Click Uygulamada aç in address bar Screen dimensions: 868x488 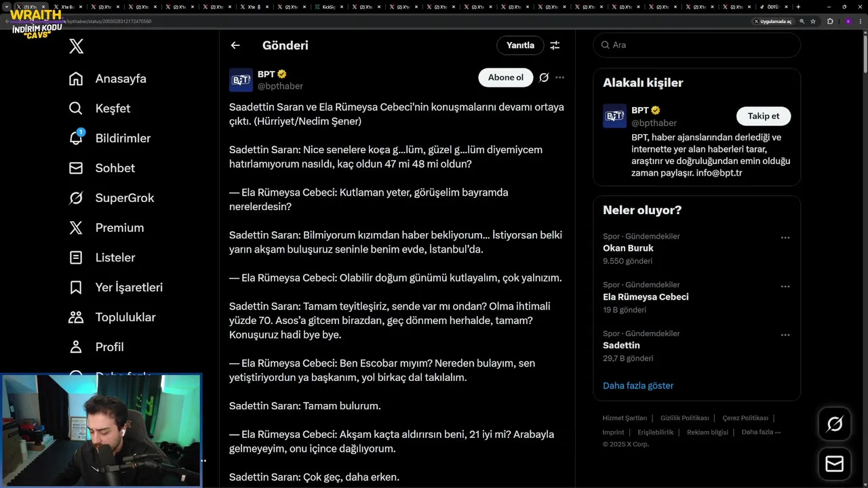point(773,22)
